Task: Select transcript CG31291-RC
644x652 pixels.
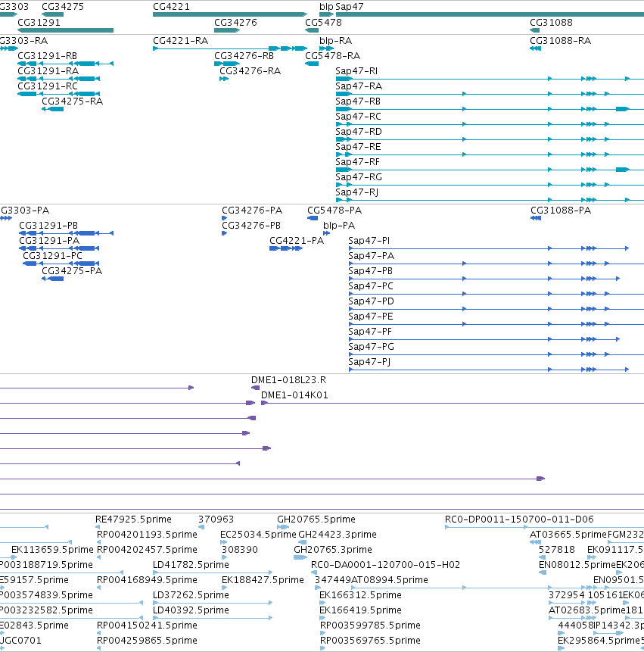Action: click(58, 94)
